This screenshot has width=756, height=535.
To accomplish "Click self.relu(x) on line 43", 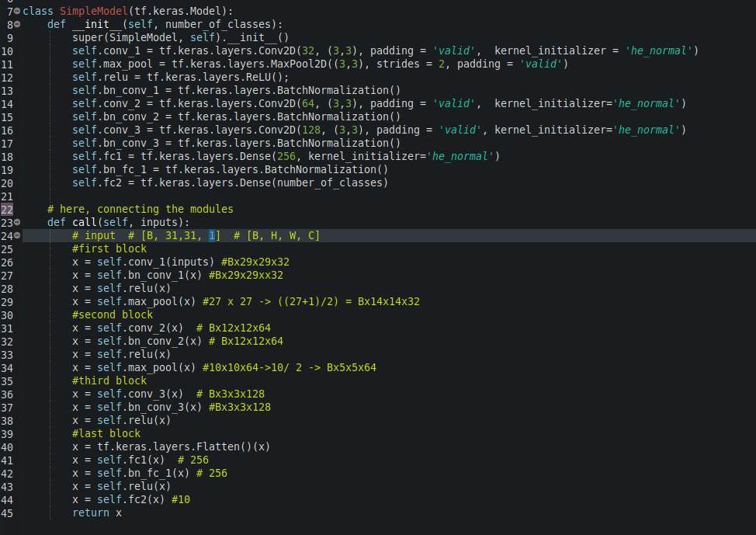I will tap(134, 486).
